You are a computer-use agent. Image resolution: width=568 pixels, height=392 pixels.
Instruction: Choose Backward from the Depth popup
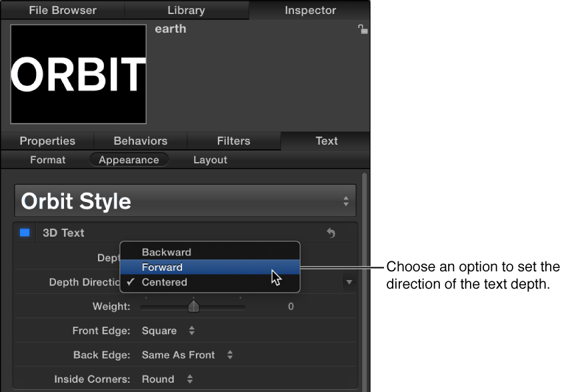point(166,252)
